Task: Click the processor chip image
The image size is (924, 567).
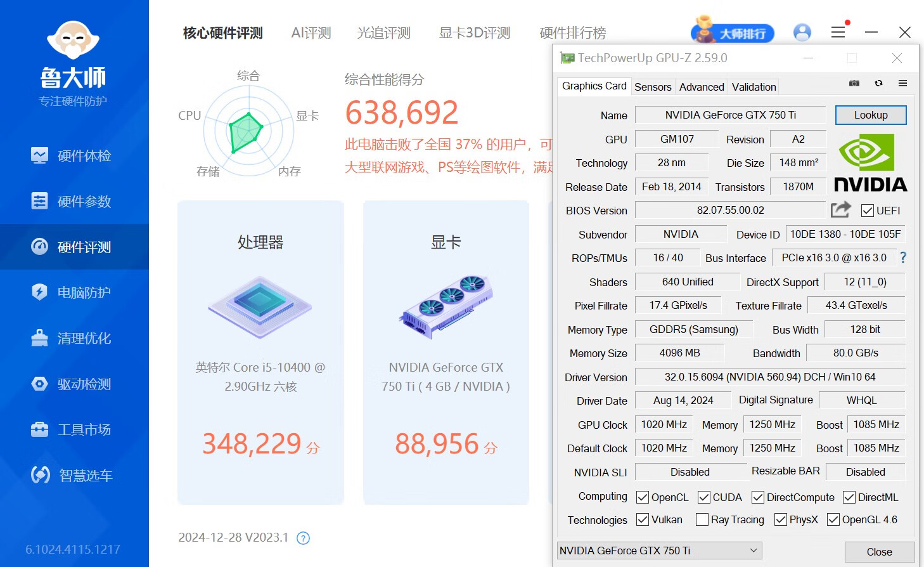Action: [260, 307]
